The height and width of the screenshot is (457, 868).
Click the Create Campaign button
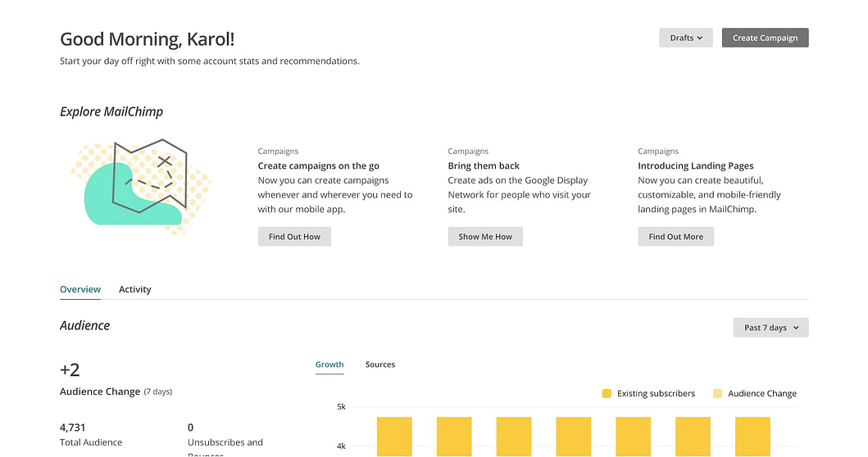765,38
